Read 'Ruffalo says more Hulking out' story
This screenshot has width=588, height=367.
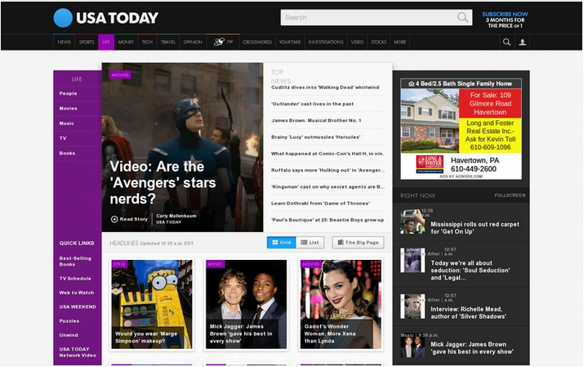(x=327, y=170)
